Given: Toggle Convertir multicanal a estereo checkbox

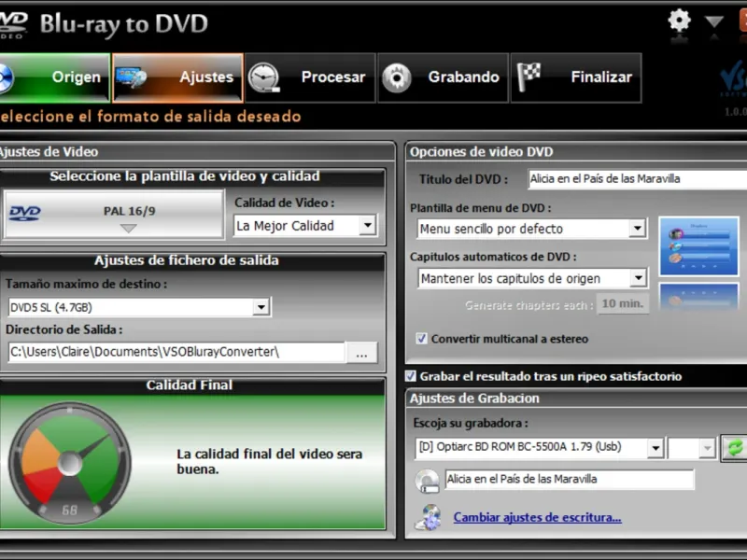Looking at the screenshot, I should tap(421, 339).
